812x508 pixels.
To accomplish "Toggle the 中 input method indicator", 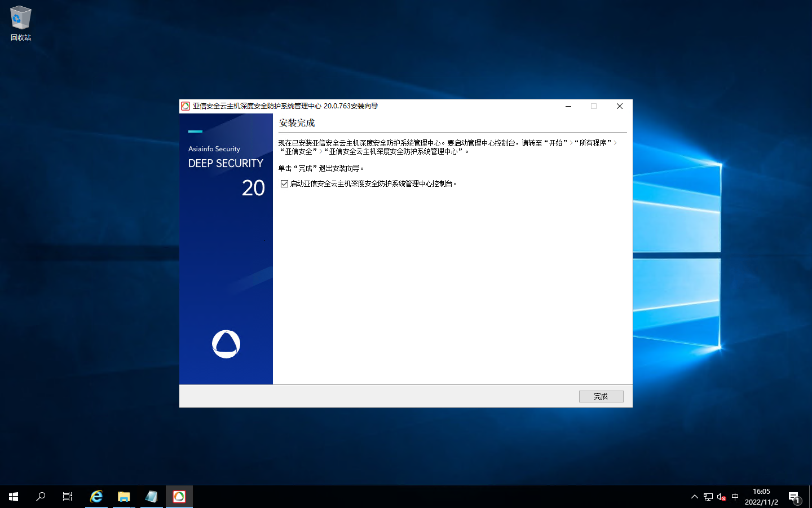I will coord(735,497).
